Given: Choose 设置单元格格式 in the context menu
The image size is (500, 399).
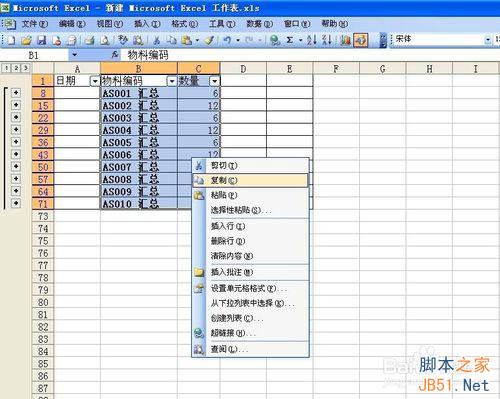Looking at the screenshot, I should pos(250,288).
